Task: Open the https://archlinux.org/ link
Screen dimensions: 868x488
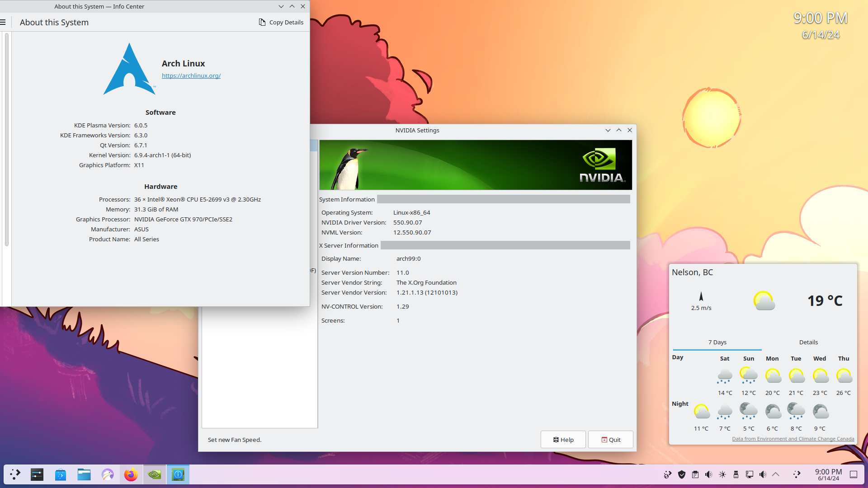Action: click(191, 75)
